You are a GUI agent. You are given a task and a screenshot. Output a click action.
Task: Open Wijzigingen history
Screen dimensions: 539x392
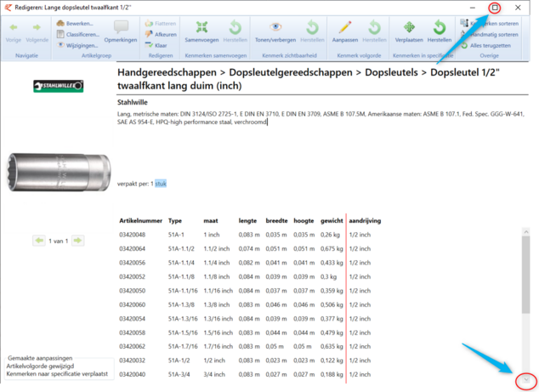[77, 45]
